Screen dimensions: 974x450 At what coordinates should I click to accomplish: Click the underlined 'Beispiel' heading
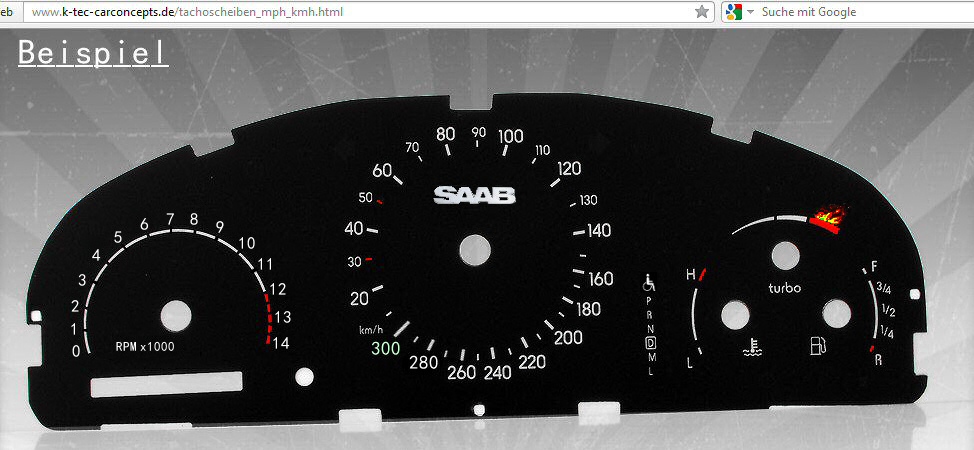(93, 53)
